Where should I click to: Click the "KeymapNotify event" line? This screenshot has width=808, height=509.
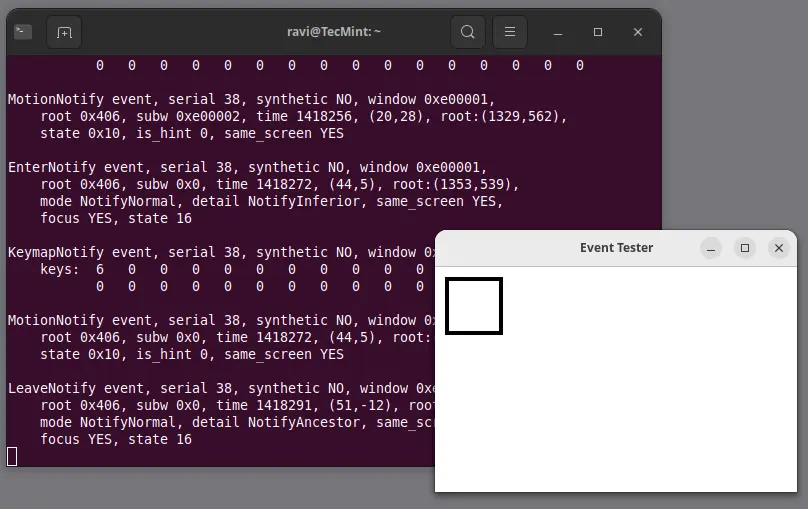(x=222, y=252)
